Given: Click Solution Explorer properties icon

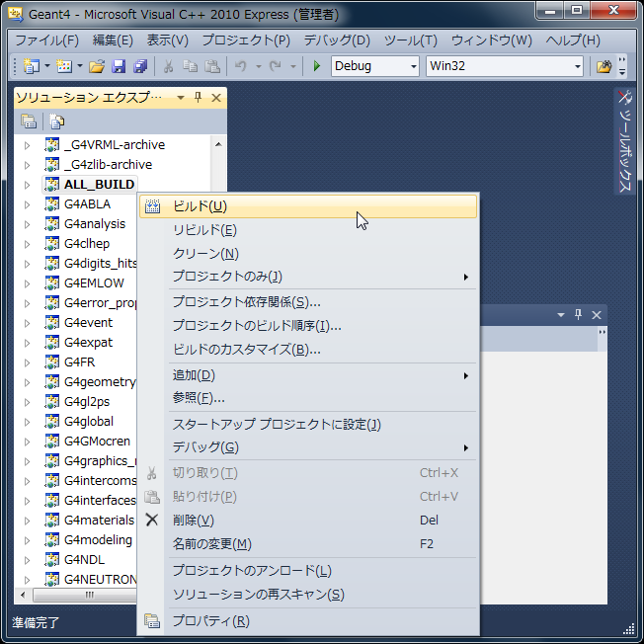Looking at the screenshot, I should (29, 121).
